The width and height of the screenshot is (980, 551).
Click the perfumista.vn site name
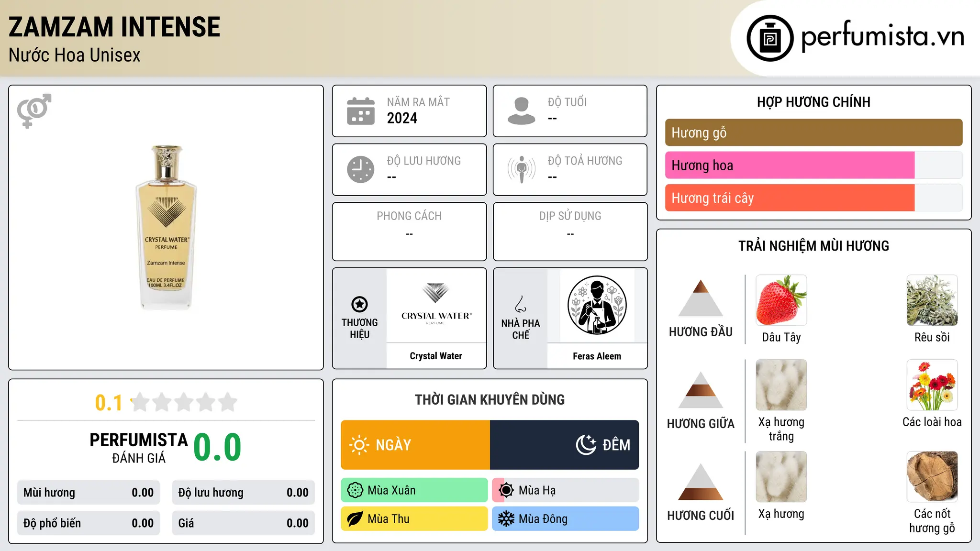pyautogui.click(x=883, y=37)
